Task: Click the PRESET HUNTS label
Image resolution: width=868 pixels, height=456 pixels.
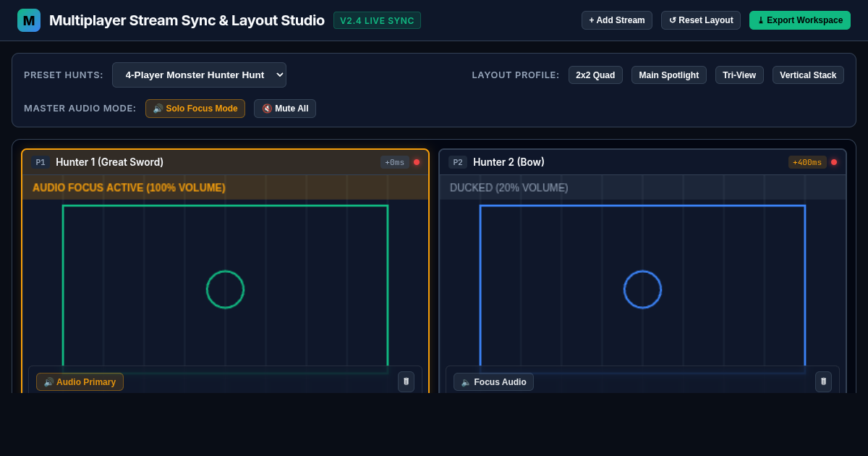Action: point(64,75)
